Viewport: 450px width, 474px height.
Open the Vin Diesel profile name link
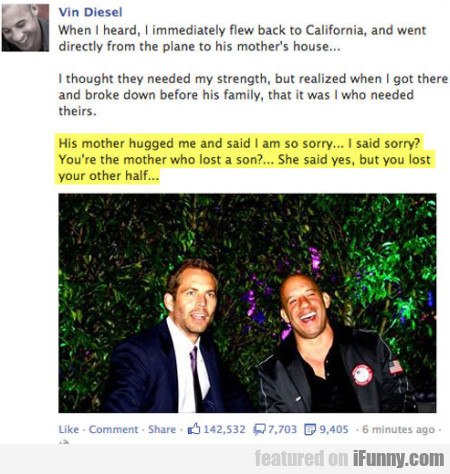[90, 12]
